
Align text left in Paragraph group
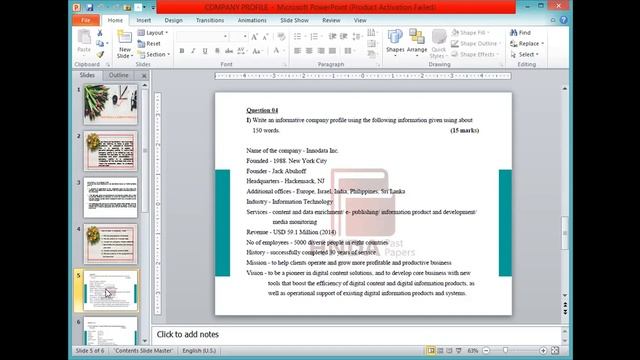point(298,51)
